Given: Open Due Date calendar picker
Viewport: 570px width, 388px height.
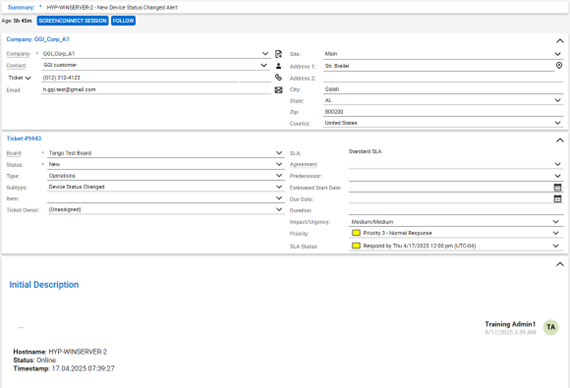Looking at the screenshot, I should click(x=558, y=199).
